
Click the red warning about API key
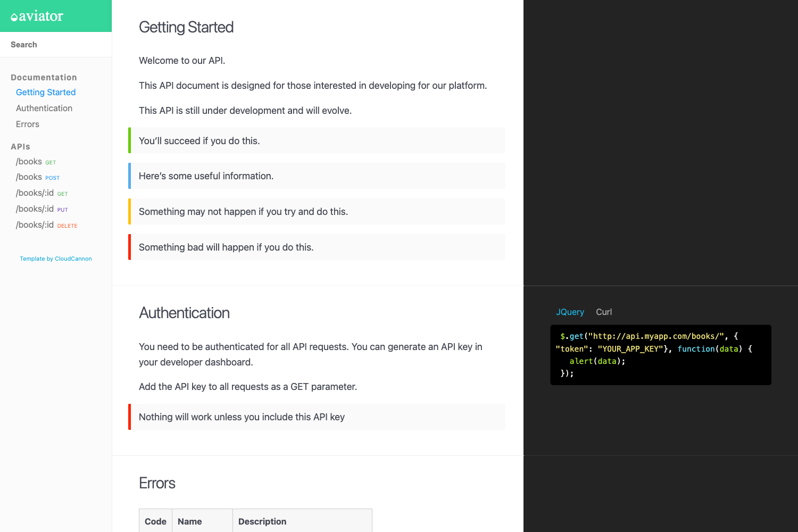(x=317, y=417)
